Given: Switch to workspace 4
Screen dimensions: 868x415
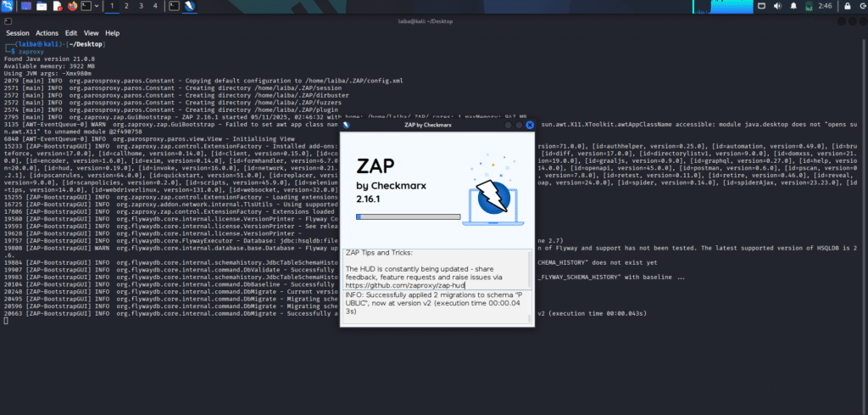Looking at the screenshot, I should point(155,6).
